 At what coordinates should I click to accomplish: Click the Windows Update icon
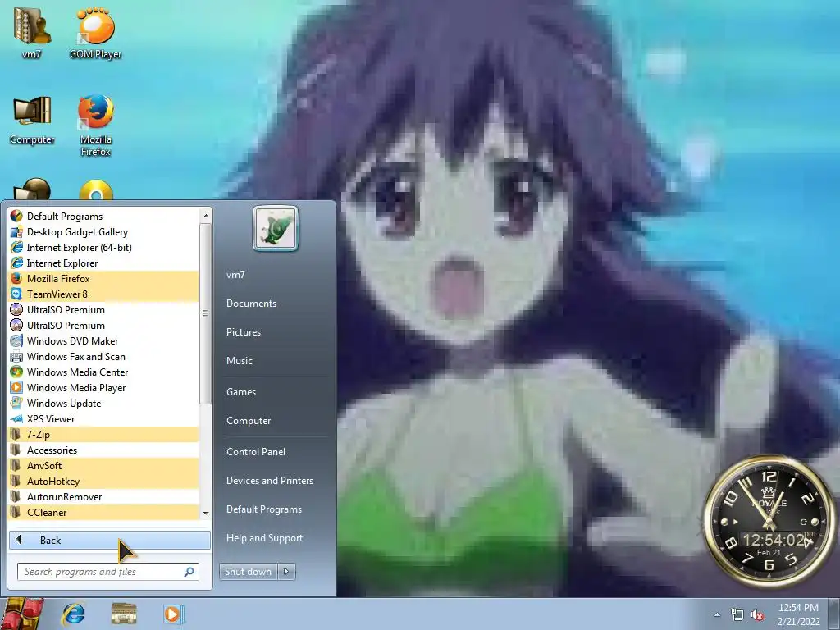(x=16, y=403)
